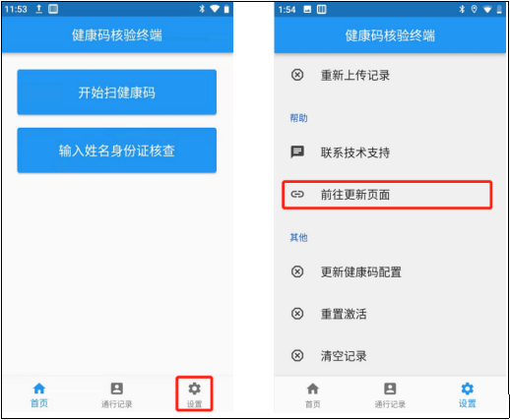Viewport: 510px width, 420px height.
Task: Choose 联系技术支持 in the help section
Action: [x=355, y=152]
